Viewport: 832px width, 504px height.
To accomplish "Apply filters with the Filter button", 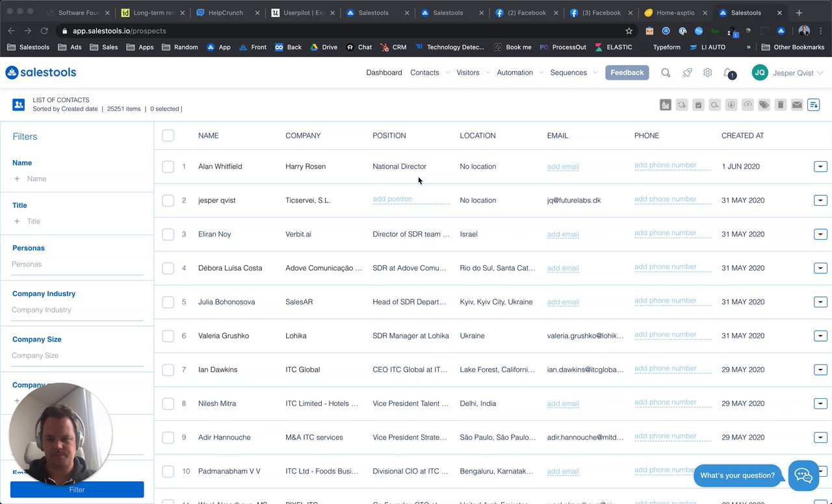I will (x=77, y=490).
